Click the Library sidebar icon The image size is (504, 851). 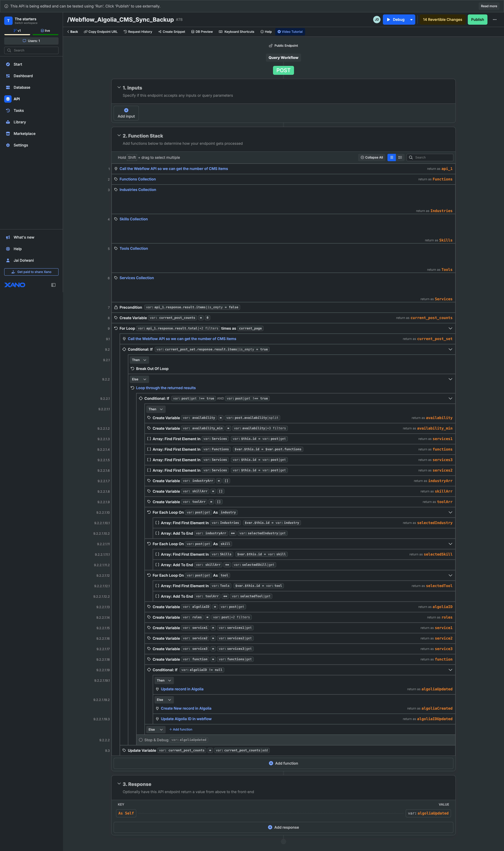pyautogui.click(x=8, y=122)
